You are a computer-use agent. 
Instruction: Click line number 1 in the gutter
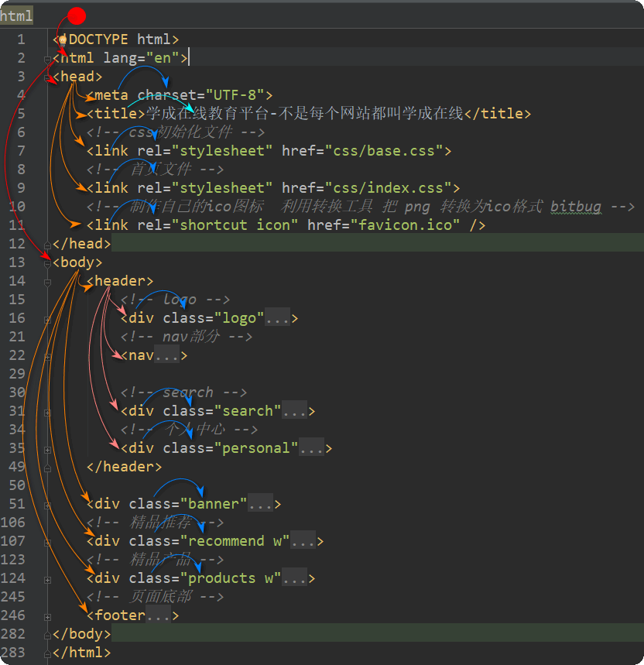click(21, 39)
